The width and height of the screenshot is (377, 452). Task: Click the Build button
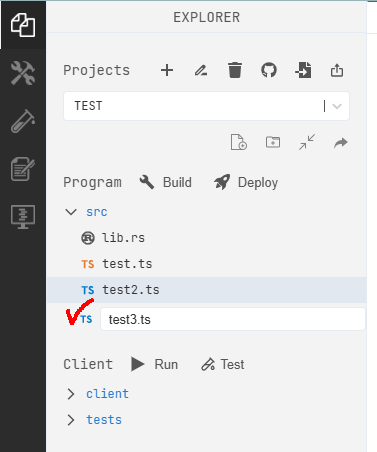(166, 182)
